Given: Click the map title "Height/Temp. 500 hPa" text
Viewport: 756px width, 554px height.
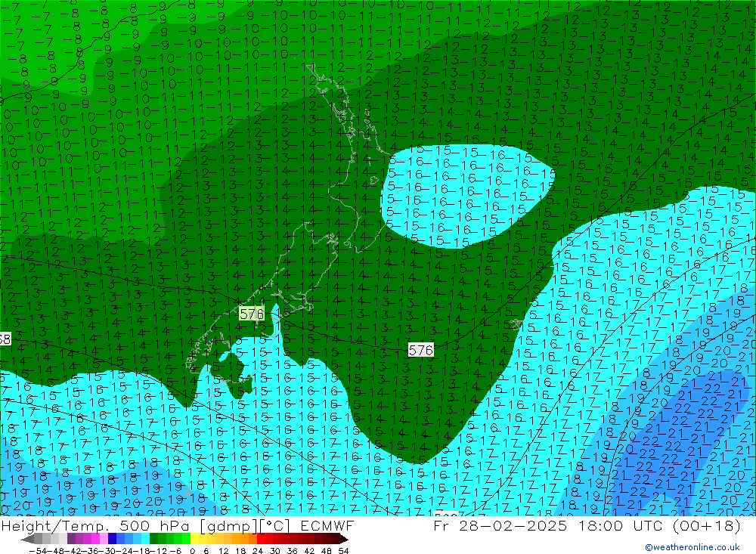Looking at the screenshot, I should pos(96,525).
